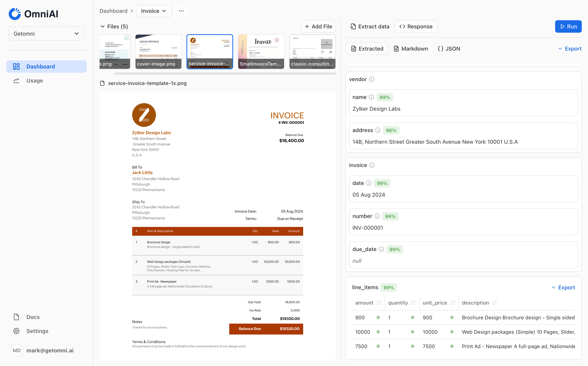Switch to the JSON tab
Image resolution: width=588 pixels, height=366 pixels.
[448, 48]
